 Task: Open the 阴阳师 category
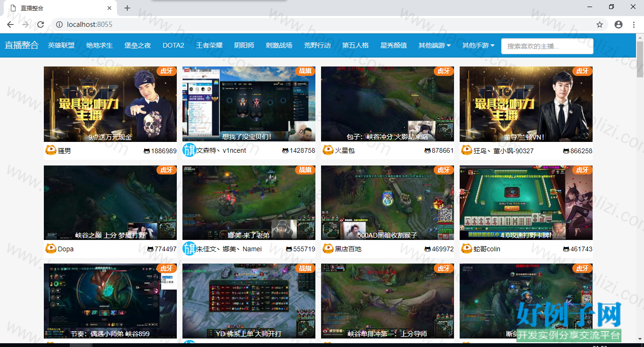[244, 45]
